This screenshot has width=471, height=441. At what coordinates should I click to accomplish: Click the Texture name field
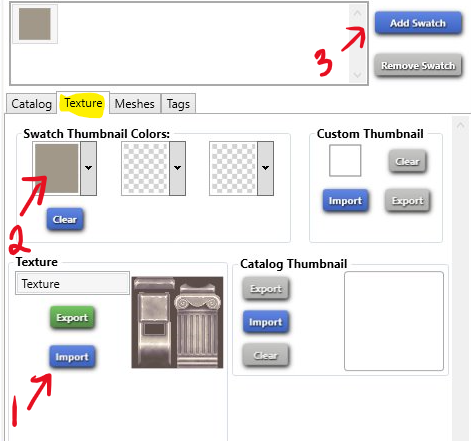pyautogui.click(x=72, y=283)
